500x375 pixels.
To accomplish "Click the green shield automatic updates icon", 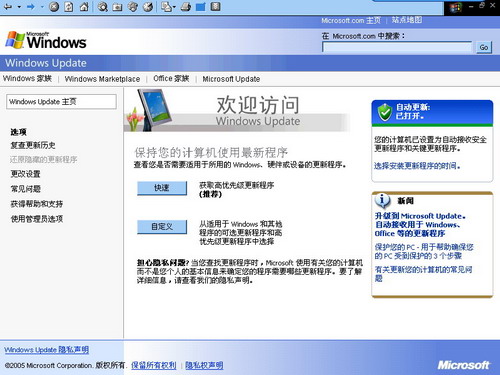I will click(385, 113).
